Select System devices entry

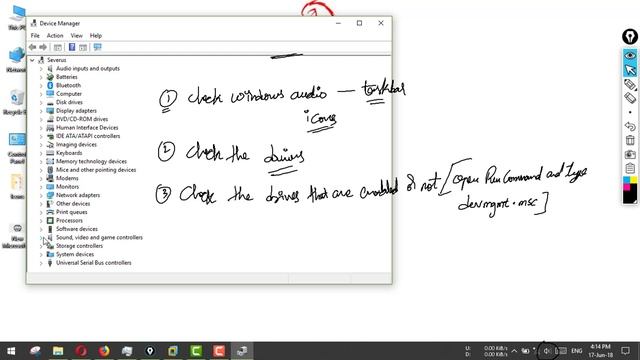tap(75, 254)
